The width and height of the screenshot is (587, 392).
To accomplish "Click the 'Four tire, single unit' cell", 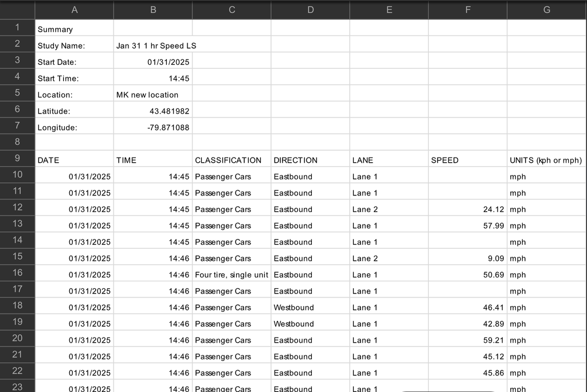I will click(x=231, y=275).
